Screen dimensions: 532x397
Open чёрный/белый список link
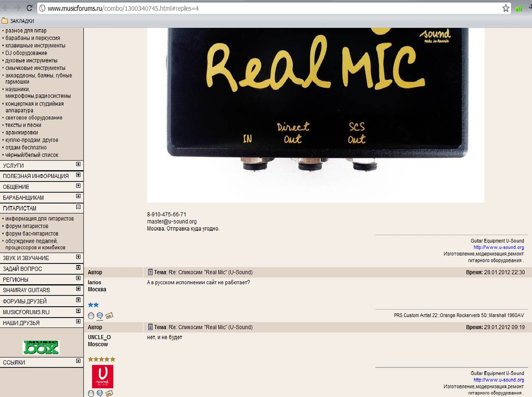click(x=32, y=155)
